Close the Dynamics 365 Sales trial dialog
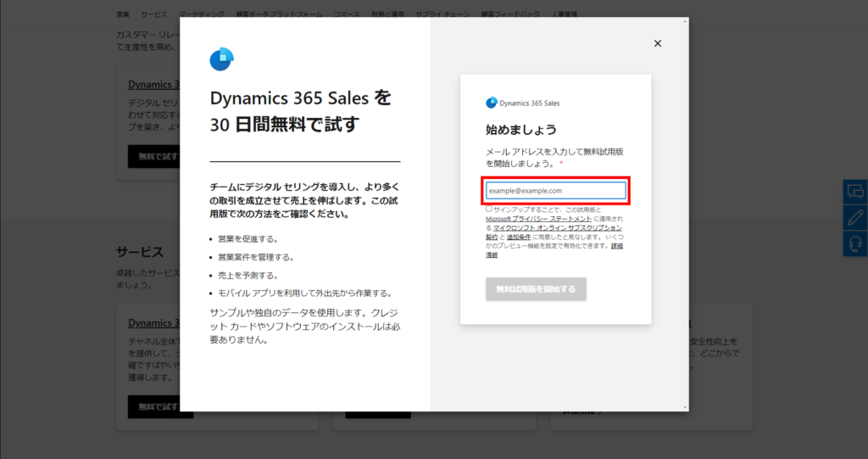 [x=658, y=43]
